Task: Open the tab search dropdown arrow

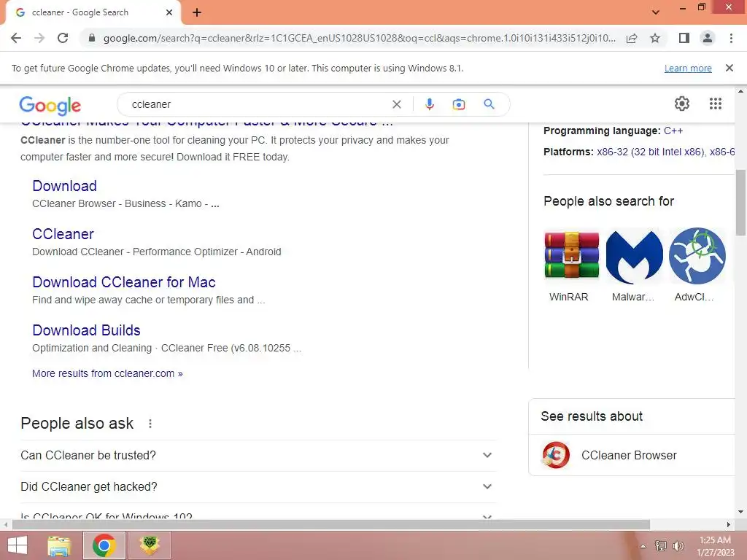Action: coord(656,12)
